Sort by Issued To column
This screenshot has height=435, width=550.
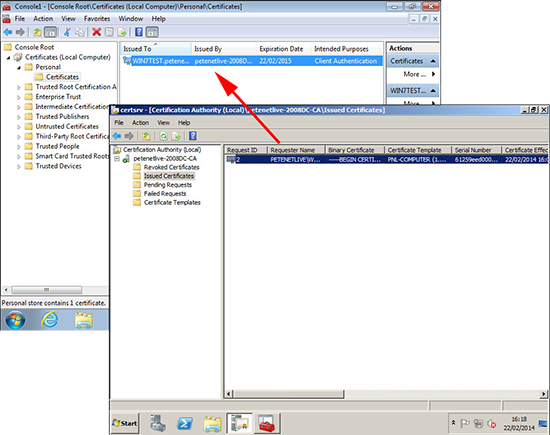(x=155, y=49)
